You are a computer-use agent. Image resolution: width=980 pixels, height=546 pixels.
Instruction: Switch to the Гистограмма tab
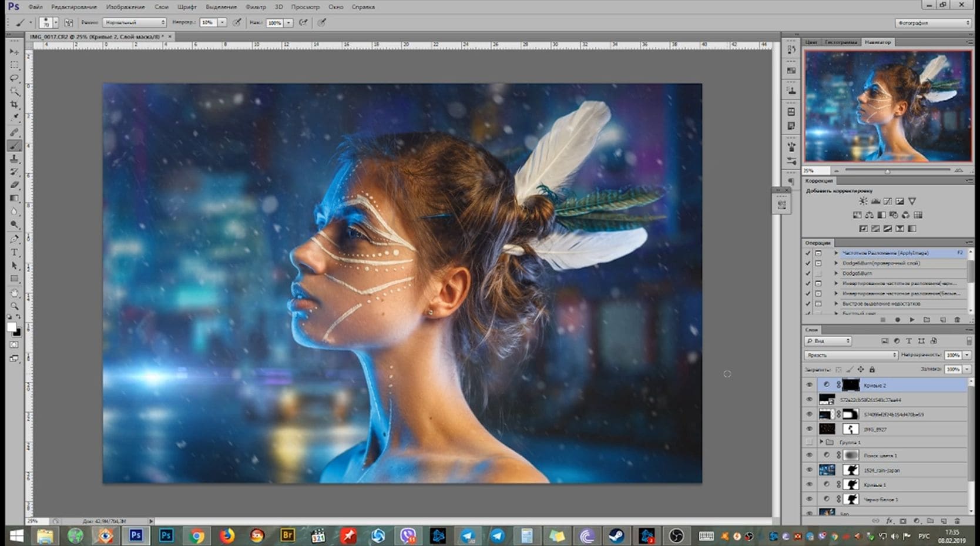pos(841,42)
